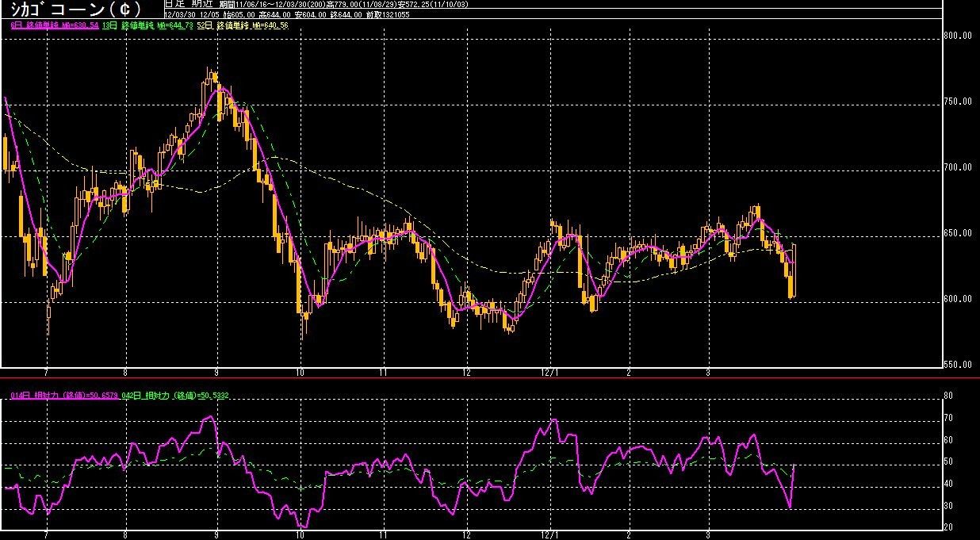
Task: Click the last candlestick on the price chart
Action: [x=793, y=270]
